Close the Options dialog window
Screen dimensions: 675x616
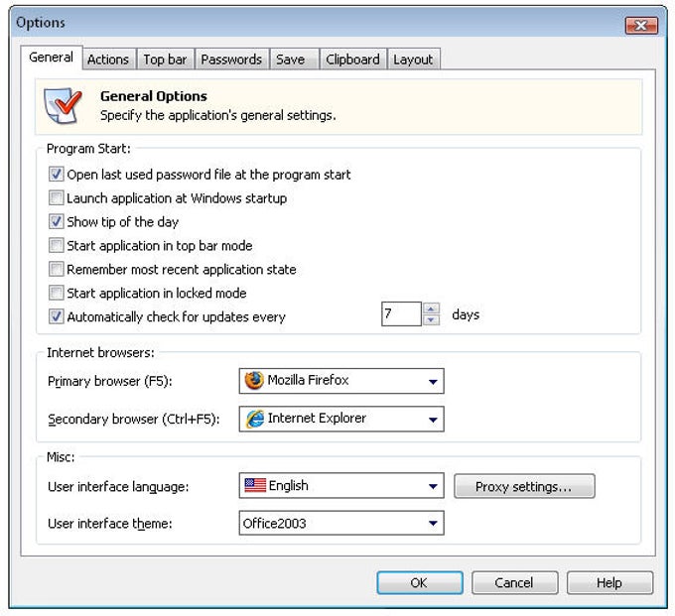pyautogui.click(x=641, y=26)
